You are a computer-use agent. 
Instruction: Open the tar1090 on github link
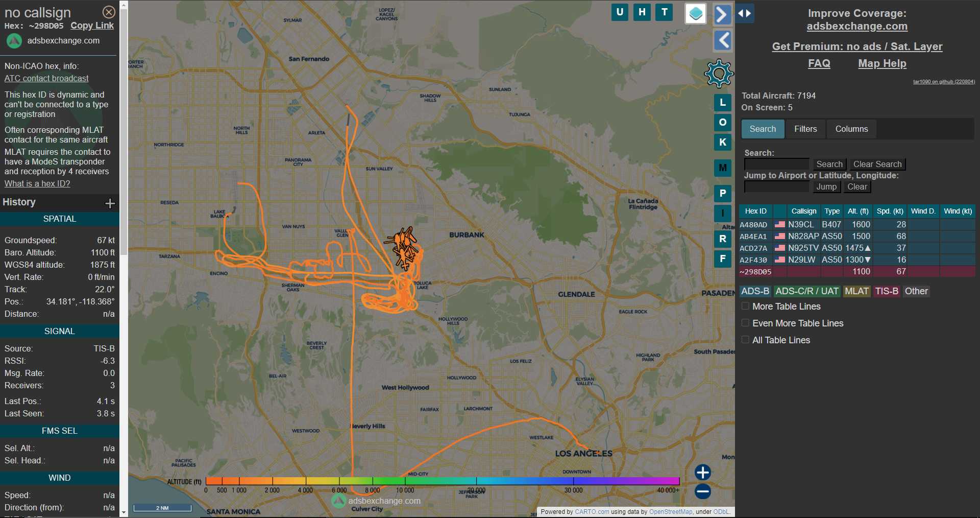click(x=944, y=82)
